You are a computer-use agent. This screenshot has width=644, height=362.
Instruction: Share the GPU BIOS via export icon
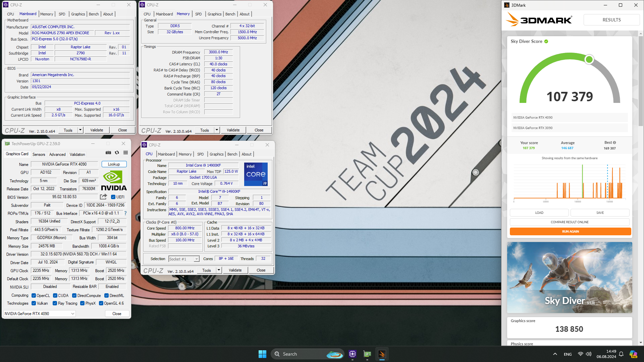pos(103,197)
